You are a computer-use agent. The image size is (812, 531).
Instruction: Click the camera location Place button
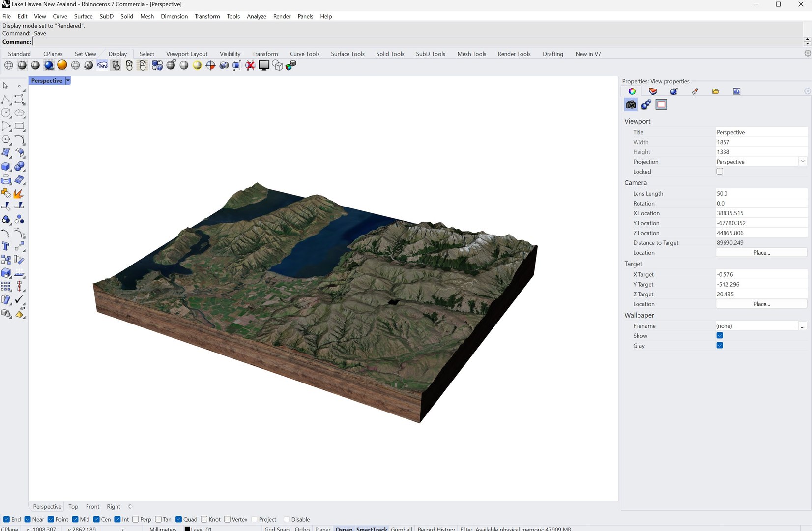(x=761, y=253)
